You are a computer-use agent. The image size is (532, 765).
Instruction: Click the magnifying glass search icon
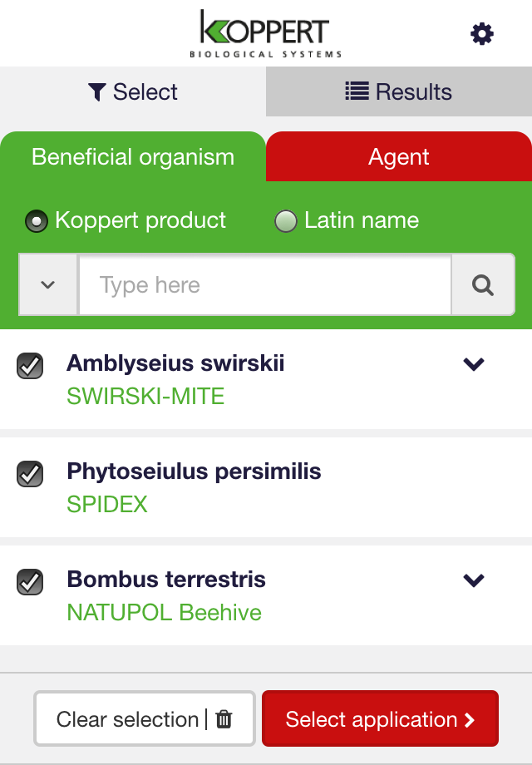pos(482,284)
